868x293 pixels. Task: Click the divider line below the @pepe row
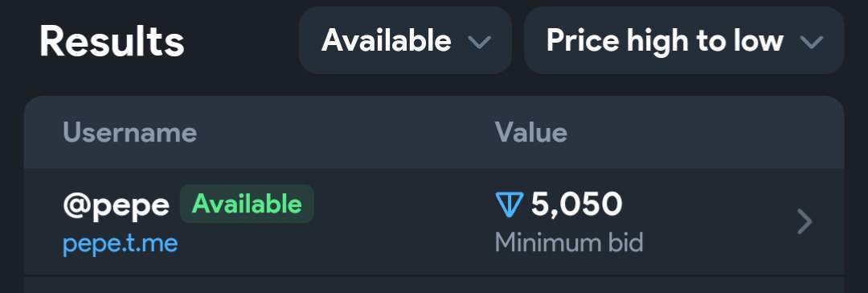click(x=434, y=275)
